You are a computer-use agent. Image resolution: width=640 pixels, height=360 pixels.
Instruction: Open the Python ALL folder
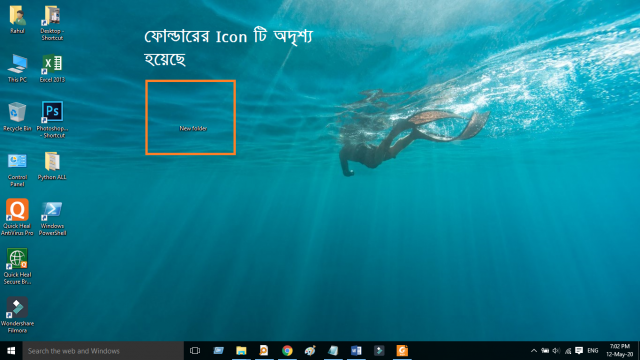[x=52, y=162]
